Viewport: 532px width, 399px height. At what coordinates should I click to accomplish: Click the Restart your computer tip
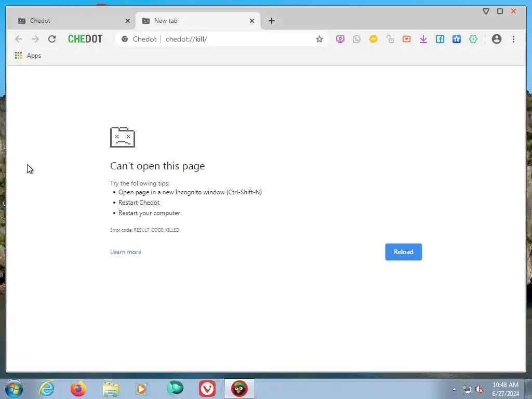[149, 213]
